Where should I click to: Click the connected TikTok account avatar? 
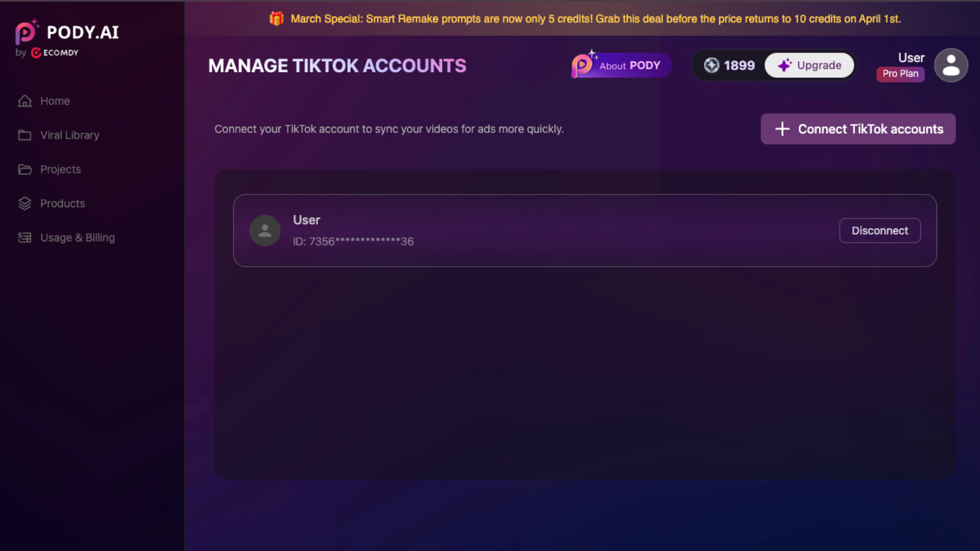coord(265,231)
